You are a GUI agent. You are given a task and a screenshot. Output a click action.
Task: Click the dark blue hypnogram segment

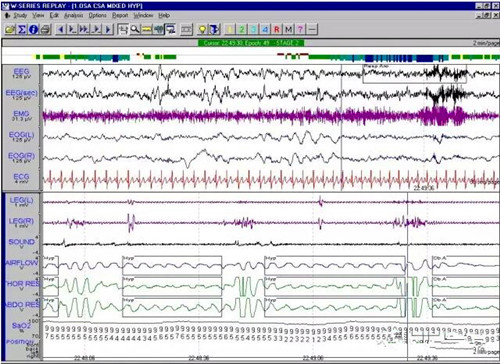point(424,58)
